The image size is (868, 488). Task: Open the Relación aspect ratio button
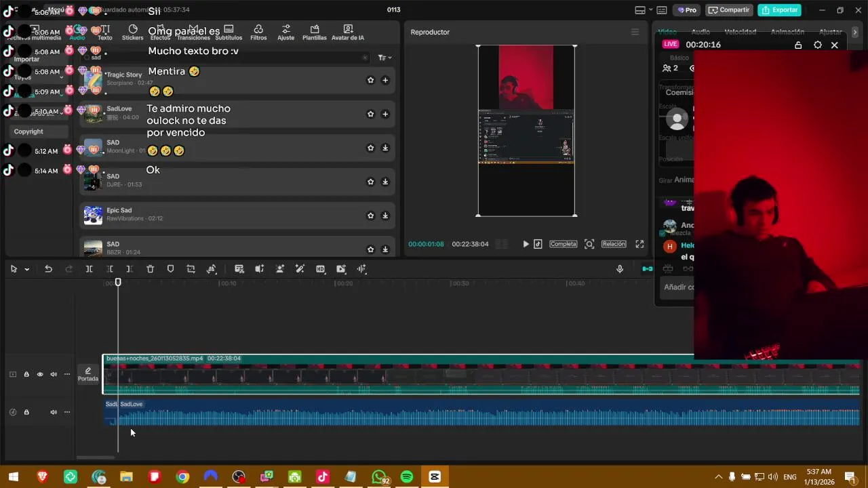(x=614, y=244)
